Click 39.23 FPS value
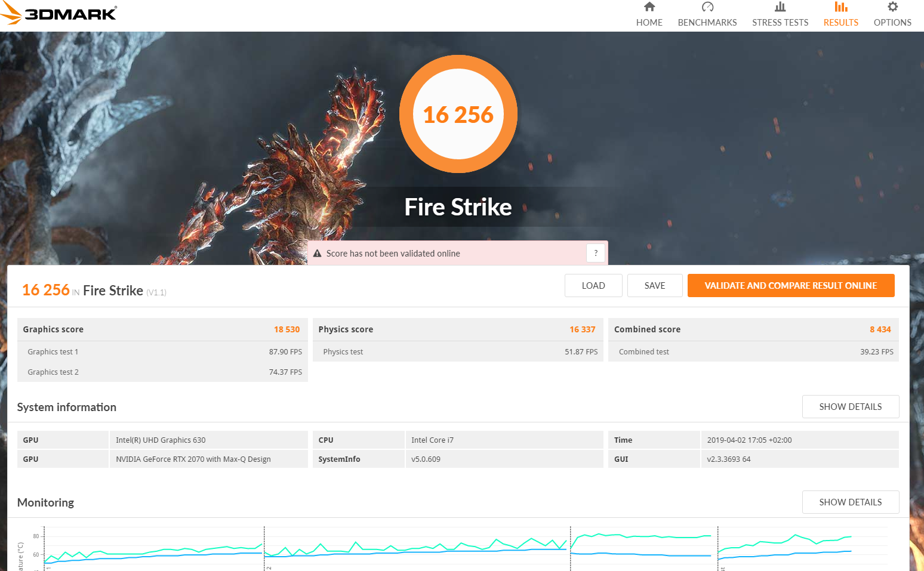924x571 pixels. [877, 352]
